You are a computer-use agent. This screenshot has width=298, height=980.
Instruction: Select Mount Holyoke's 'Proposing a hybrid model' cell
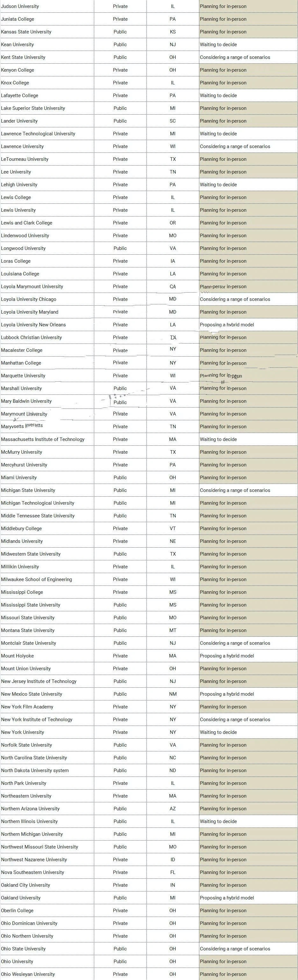click(226, 656)
